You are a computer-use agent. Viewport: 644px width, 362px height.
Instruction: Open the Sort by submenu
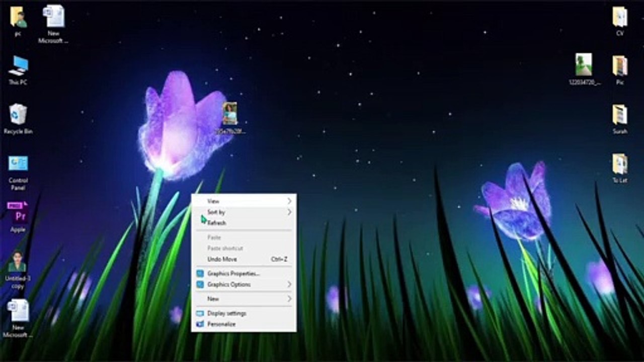(x=244, y=212)
